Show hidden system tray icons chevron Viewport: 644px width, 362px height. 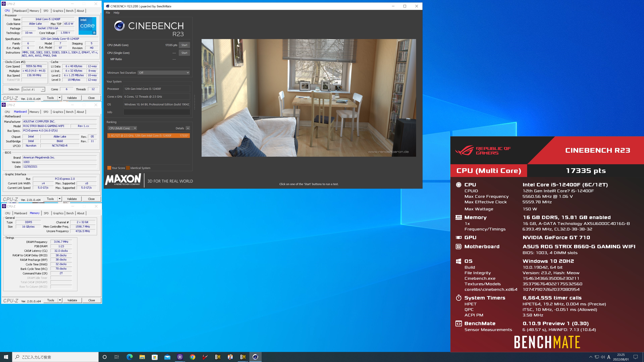point(591,357)
